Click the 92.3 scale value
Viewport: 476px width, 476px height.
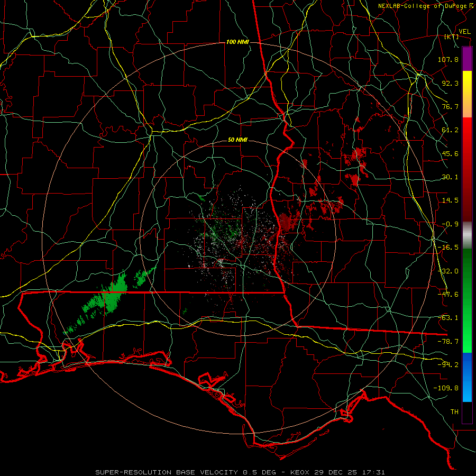point(450,83)
